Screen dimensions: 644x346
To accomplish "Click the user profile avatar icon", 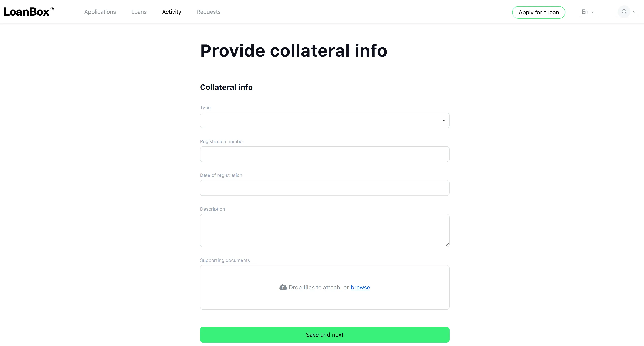I will [x=624, y=12].
